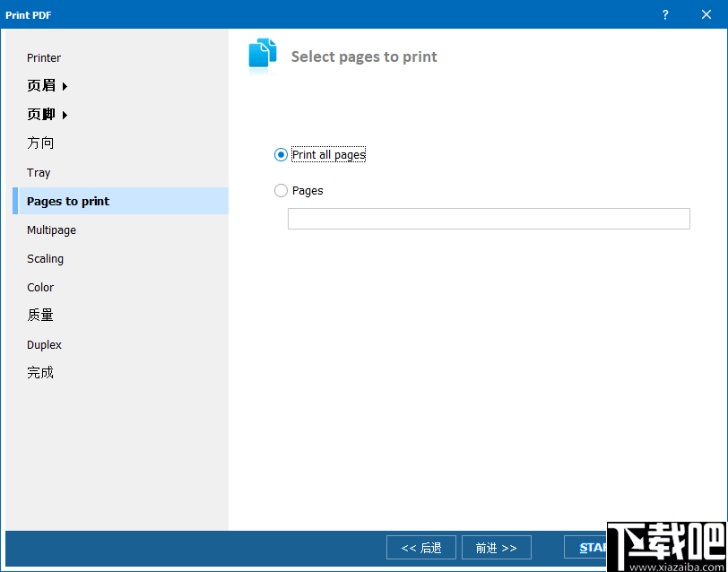The width and height of the screenshot is (728, 572).
Task: Select the Pages radio button
Action: pyautogui.click(x=279, y=190)
